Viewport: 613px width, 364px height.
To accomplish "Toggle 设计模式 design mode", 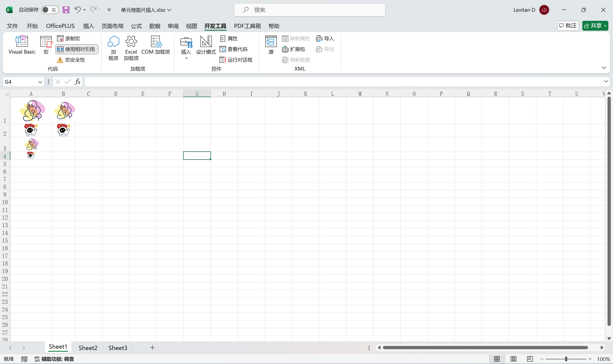I will coord(206,45).
